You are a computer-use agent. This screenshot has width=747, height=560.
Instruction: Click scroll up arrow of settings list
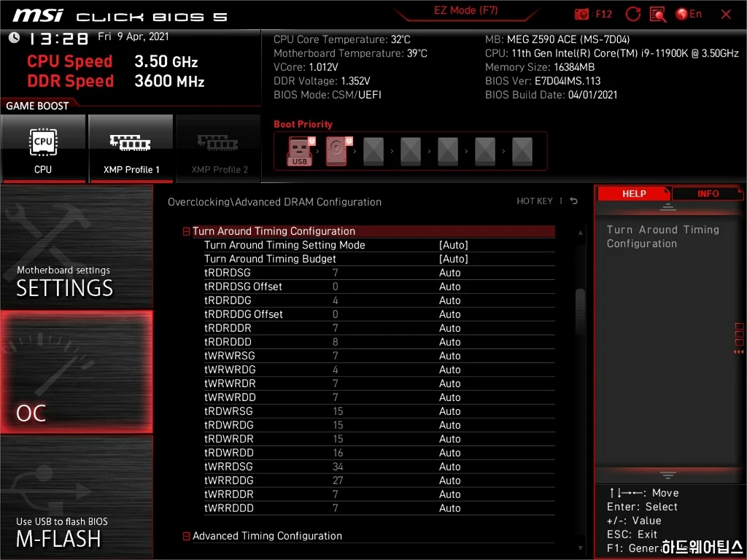point(580,233)
